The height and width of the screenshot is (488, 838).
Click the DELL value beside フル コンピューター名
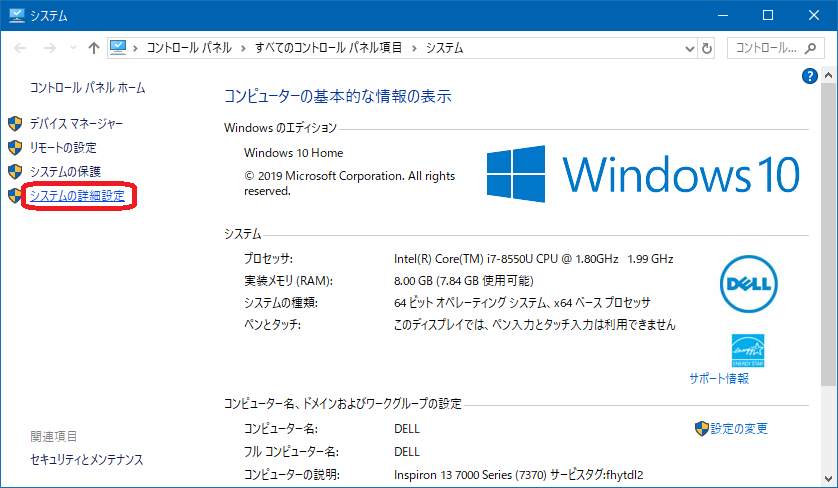(x=407, y=452)
